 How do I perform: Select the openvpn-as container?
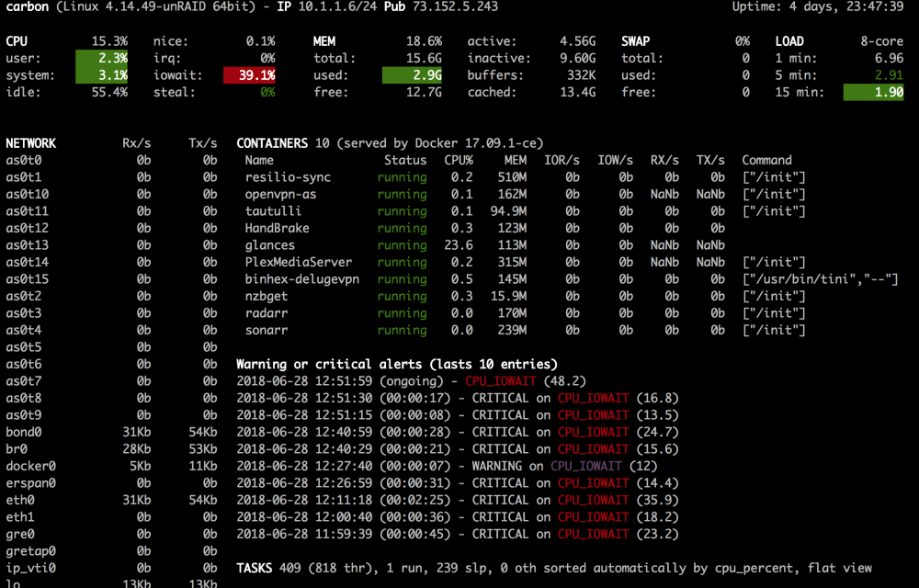280,195
